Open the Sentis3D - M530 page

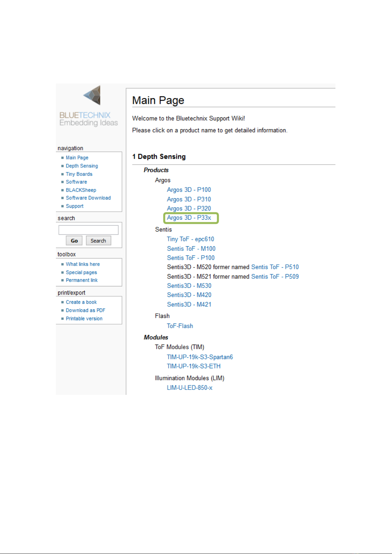(x=189, y=286)
